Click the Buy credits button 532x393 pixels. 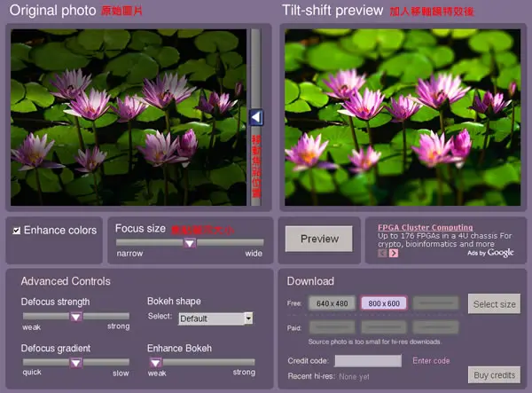tap(494, 375)
